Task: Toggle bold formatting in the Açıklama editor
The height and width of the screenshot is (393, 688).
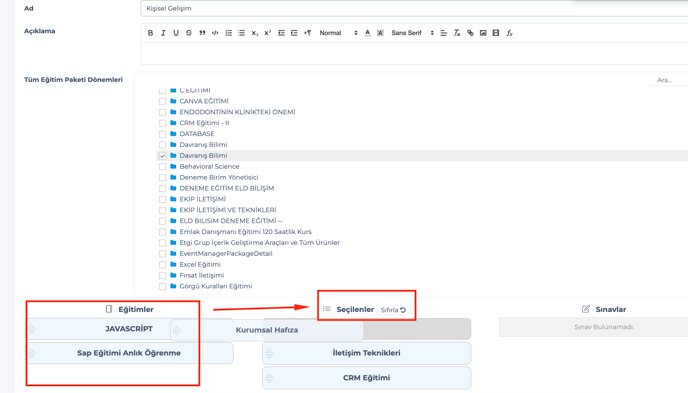Action: point(150,33)
